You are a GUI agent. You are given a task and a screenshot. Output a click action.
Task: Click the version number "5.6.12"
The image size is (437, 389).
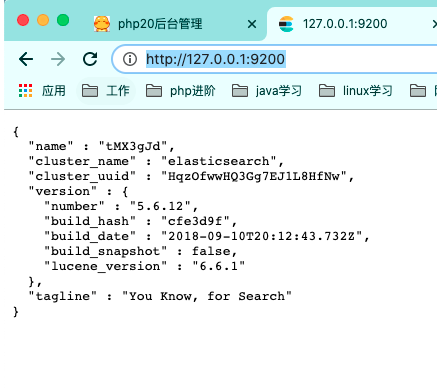point(160,206)
